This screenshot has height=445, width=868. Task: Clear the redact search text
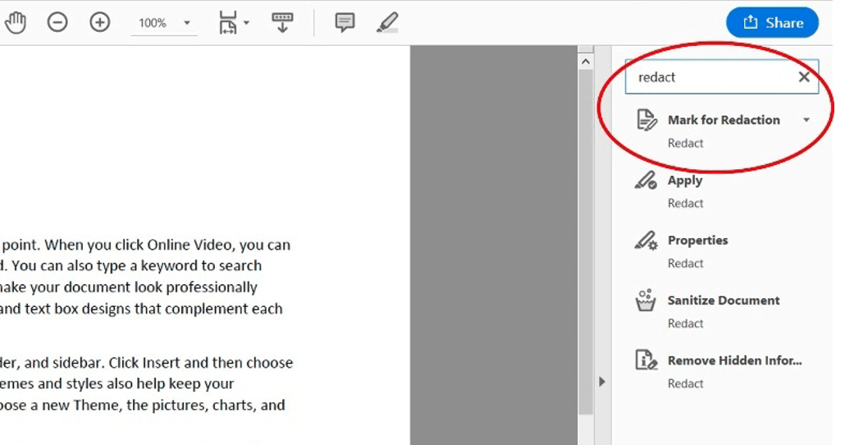pyautogui.click(x=804, y=77)
